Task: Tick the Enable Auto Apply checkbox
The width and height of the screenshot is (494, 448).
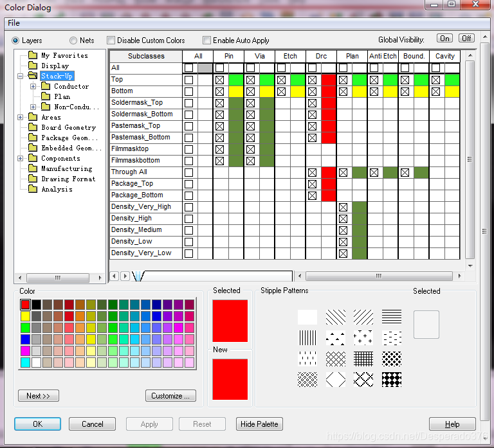Action: point(206,40)
